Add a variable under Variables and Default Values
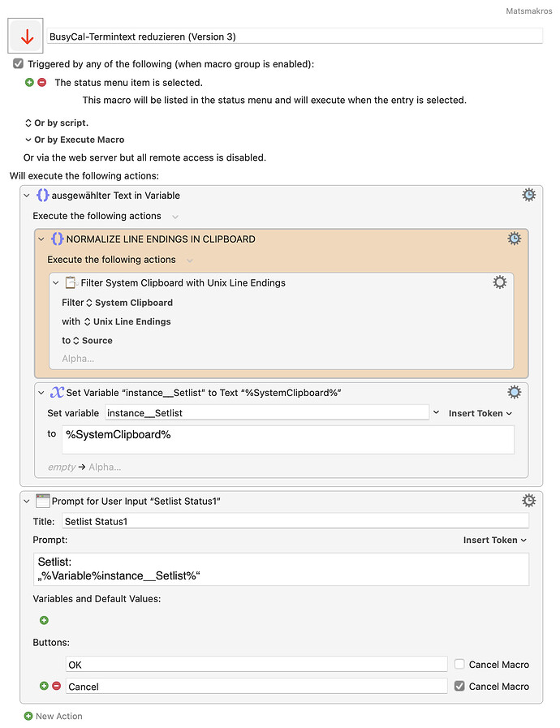 pos(44,620)
